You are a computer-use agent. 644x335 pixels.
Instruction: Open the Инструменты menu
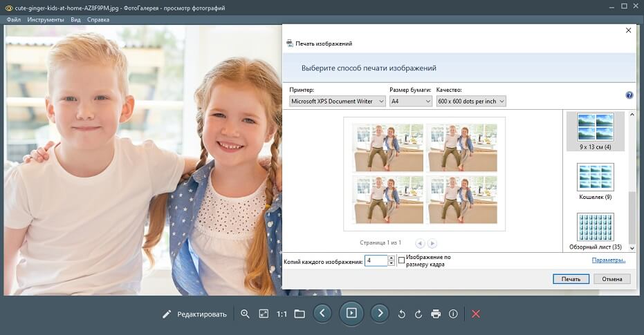pyautogui.click(x=46, y=19)
